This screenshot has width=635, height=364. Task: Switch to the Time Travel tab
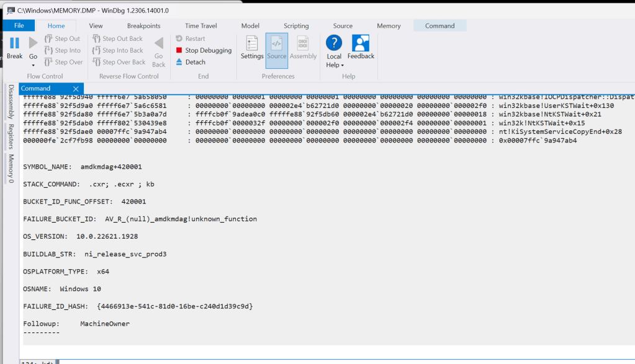click(x=201, y=25)
